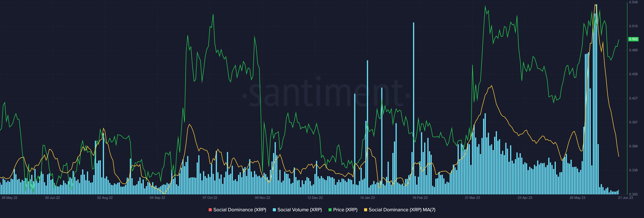Screen dimensions: 644x218
Task: Click the 0.549 price axis value
Action: 633,2
